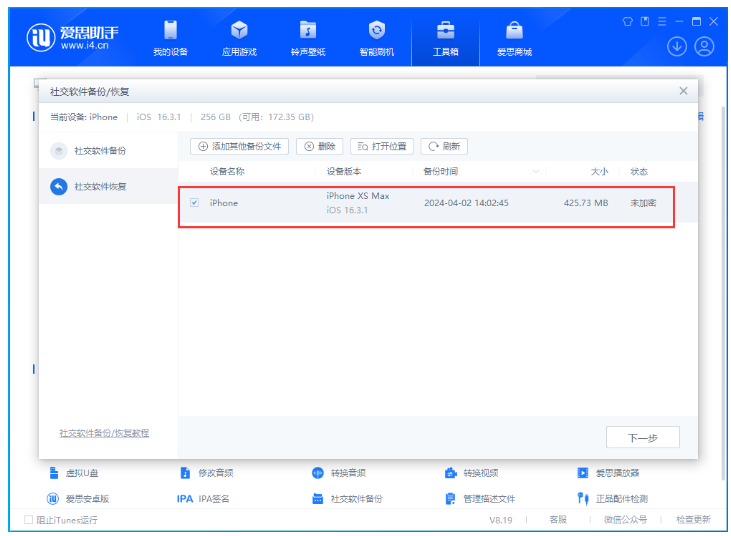Screen dimensions: 731x536
Task: Open the 修改音频 tool
Action: [207, 473]
